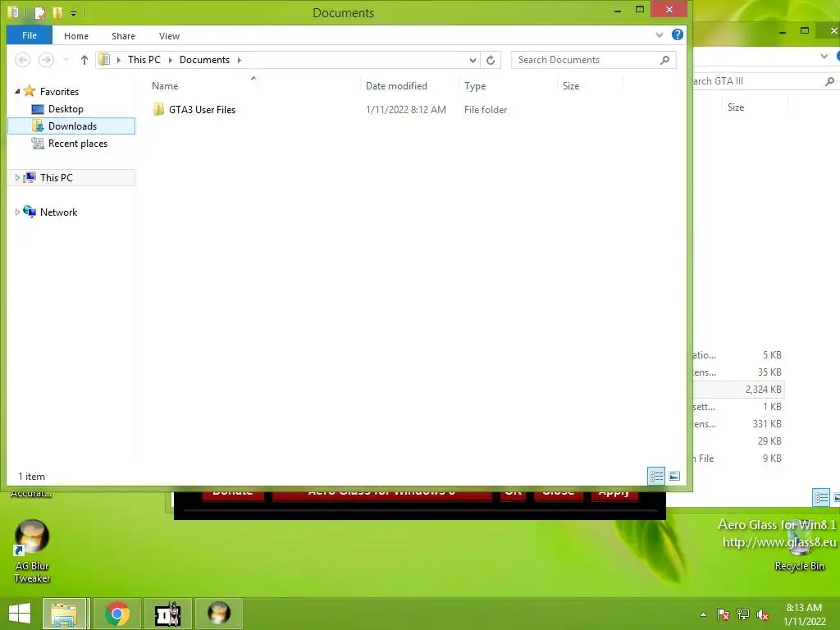Click Documents in the address breadcrumb
Viewport: 840px width, 630px height.
point(204,59)
